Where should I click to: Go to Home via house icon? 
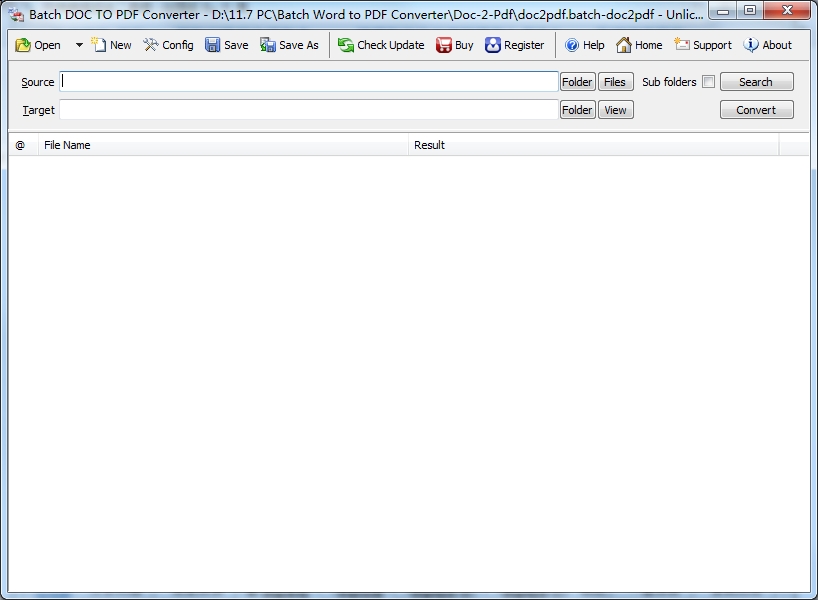(x=639, y=45)
